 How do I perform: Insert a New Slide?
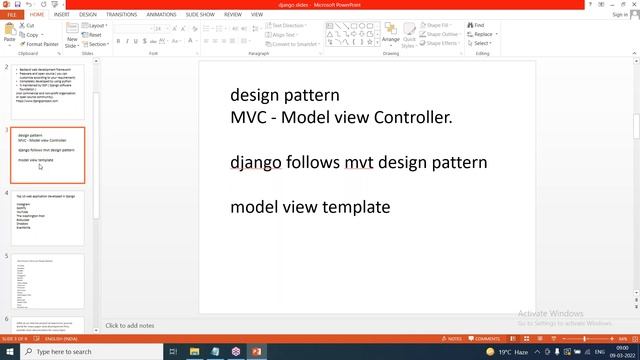pyautogui.click(x=72, y=36)
